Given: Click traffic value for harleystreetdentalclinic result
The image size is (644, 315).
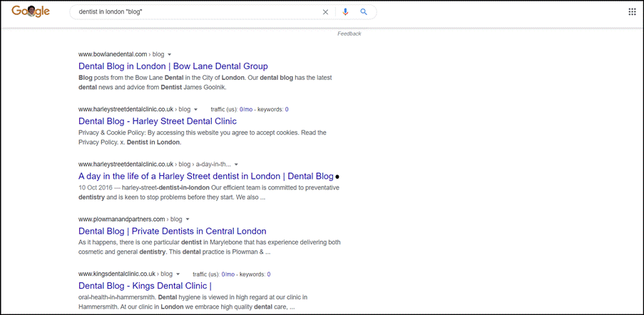Looking at the screenshot, I should click(x=246, y=110).
